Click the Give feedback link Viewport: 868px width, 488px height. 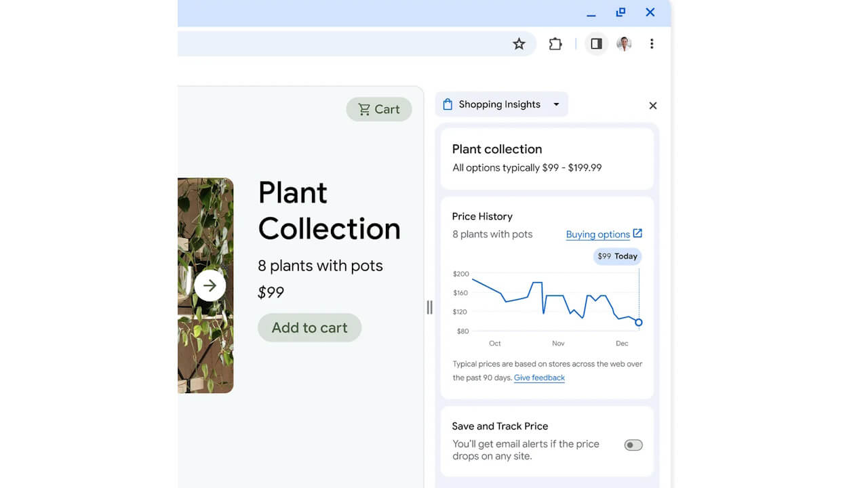(x=539, y=378)
